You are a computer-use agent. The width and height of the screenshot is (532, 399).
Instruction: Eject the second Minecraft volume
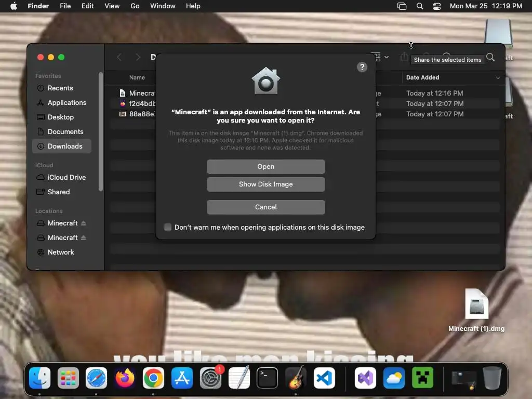coord(84,237)
